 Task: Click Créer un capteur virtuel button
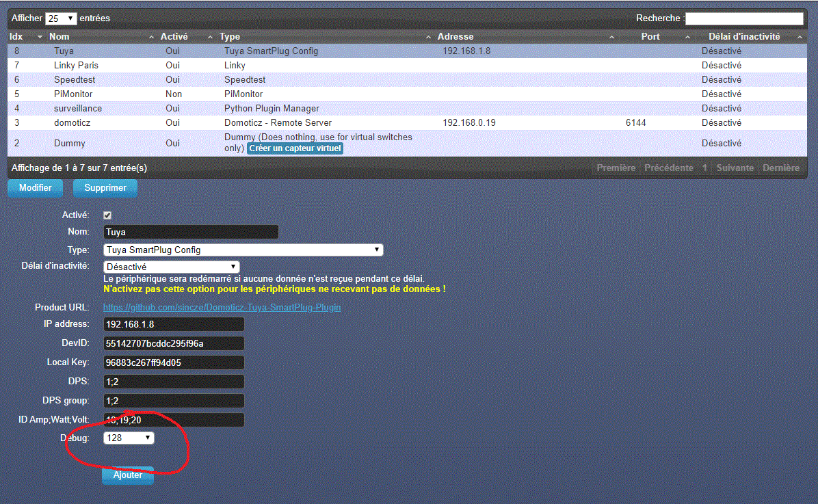click(295, 148)
